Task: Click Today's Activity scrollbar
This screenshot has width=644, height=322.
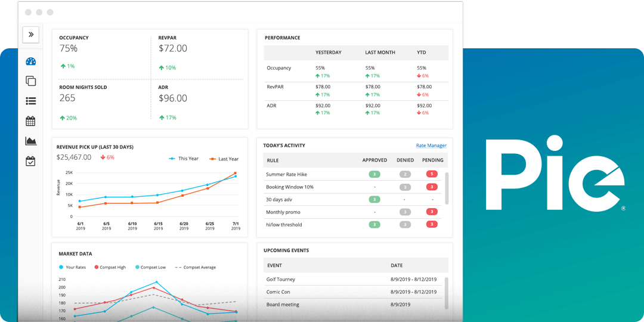Action: point(447,188)
